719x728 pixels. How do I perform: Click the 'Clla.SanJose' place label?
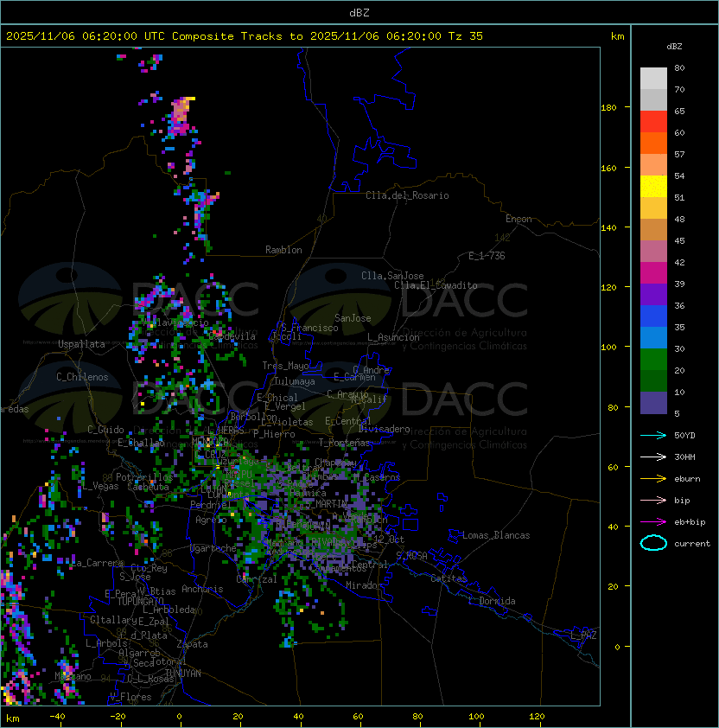tap(392, 276)
